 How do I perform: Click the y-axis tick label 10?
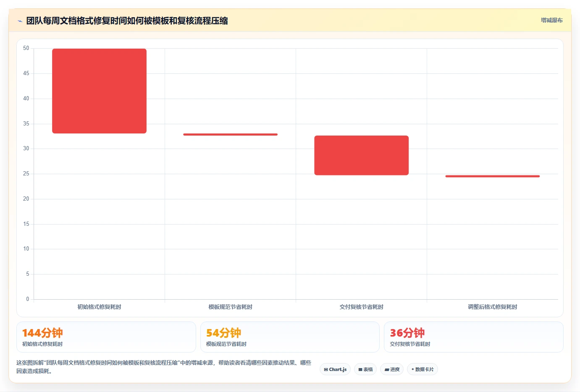[x=26, y=249]
